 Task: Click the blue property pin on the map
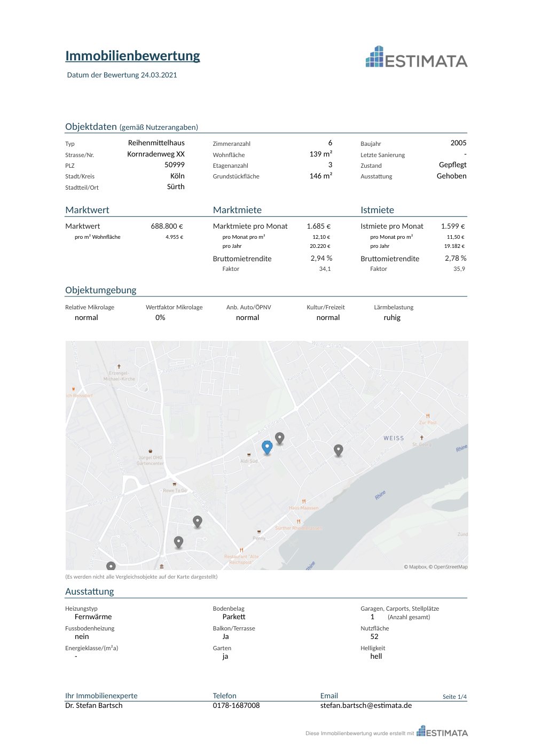pyautogui.click(x=267, y=448)
